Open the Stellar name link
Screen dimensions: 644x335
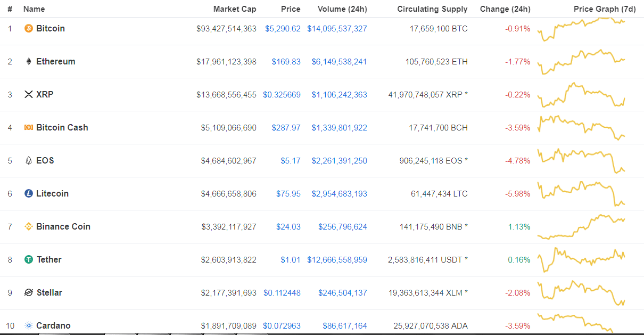coord(49,292)
